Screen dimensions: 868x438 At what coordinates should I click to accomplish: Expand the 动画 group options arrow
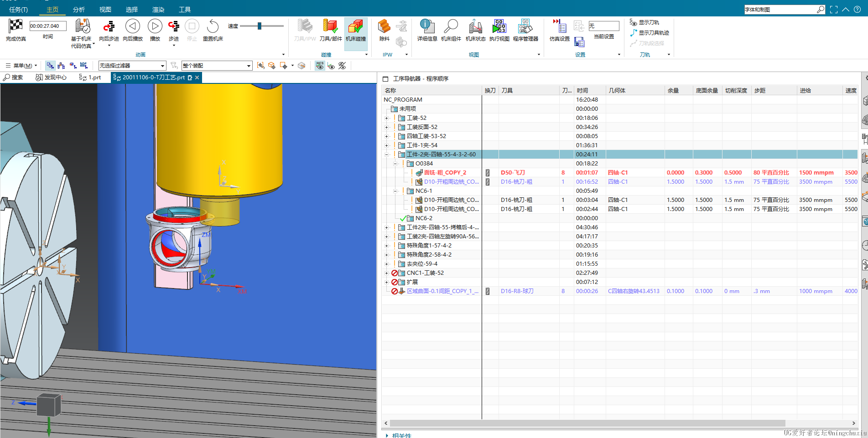(x=283, y=55)
